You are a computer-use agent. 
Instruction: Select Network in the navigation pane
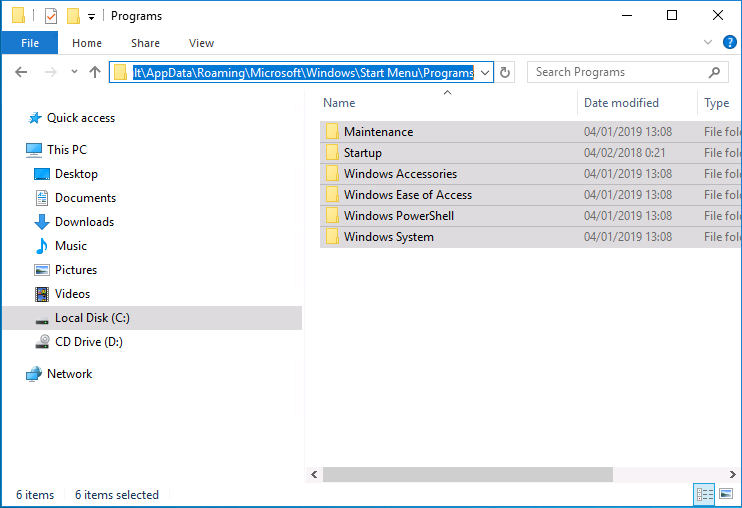pyautogui.click(x=69, y=374)
